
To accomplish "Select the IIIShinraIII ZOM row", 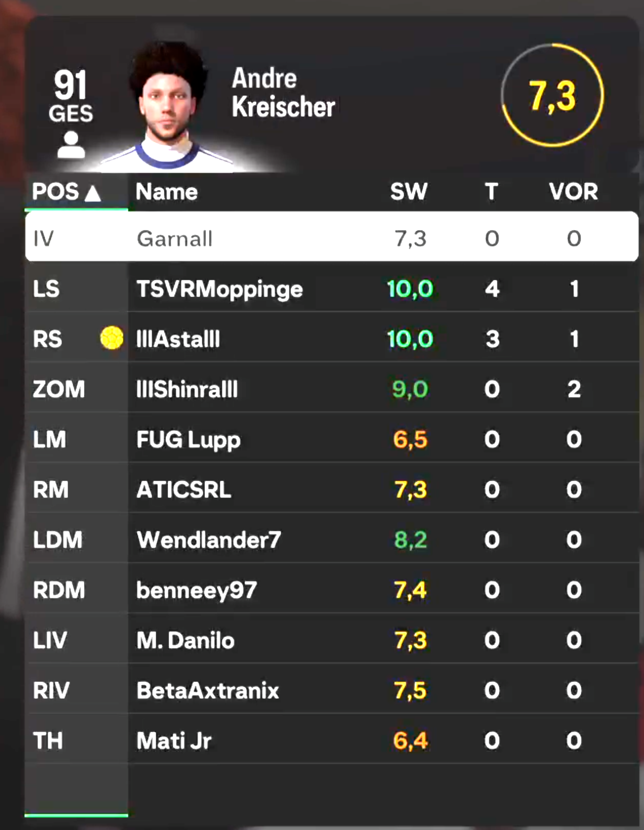I will tap(332, 389).
